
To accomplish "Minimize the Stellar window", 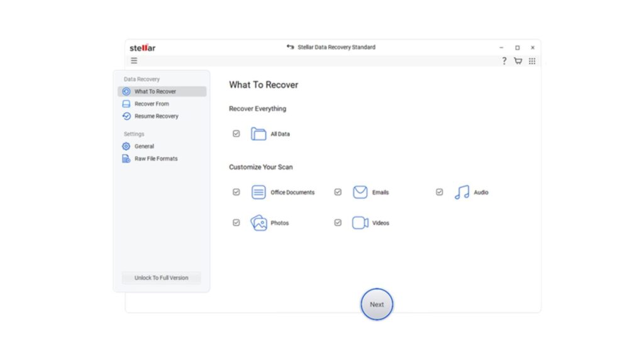I will point(501,48).
